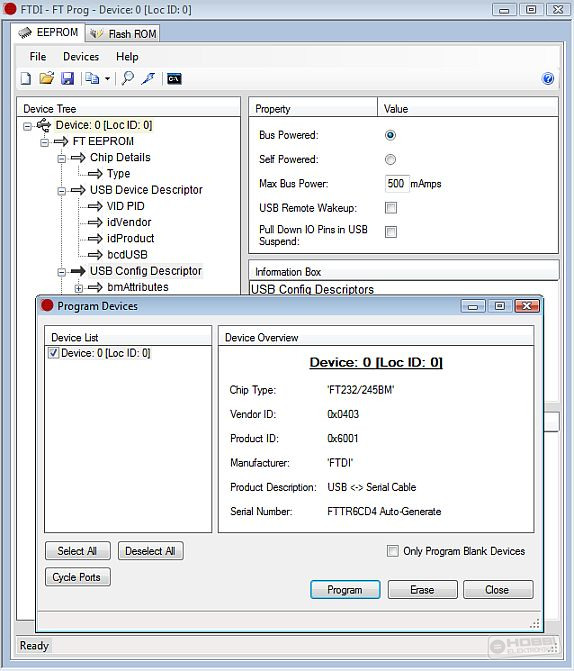Click the Product ID value 0x6001
This screenshot has height=671, width=574.
coord(342,438)
